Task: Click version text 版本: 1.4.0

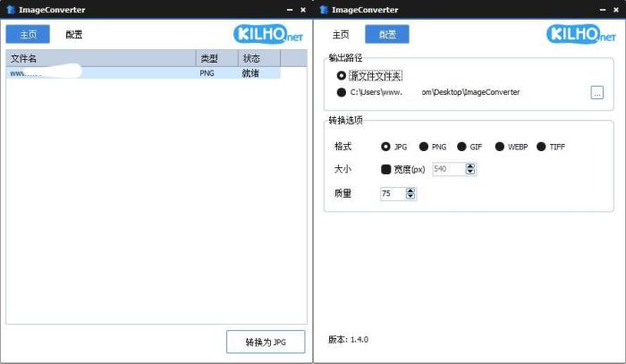Action: pyautogui.click(x=348, y=340)
